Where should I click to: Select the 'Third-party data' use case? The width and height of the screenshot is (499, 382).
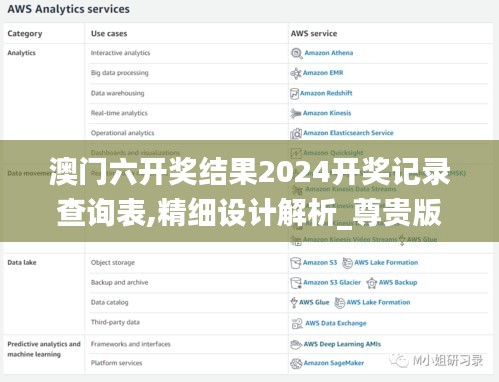pos(115,322)
